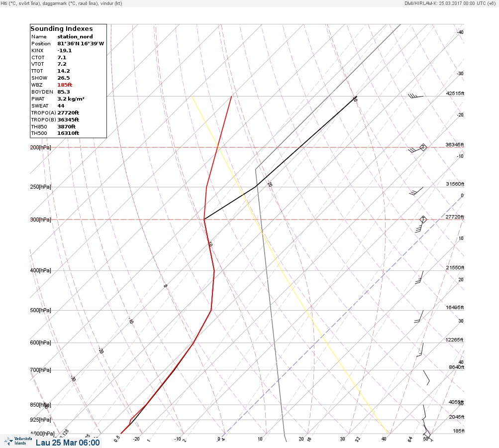
Task: Click the red WBZ value 185ft
Action: (x=65, y=85)
